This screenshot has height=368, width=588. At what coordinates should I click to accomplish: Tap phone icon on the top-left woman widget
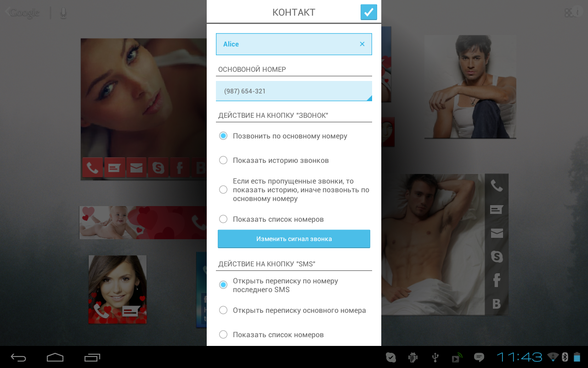(92, 168)
